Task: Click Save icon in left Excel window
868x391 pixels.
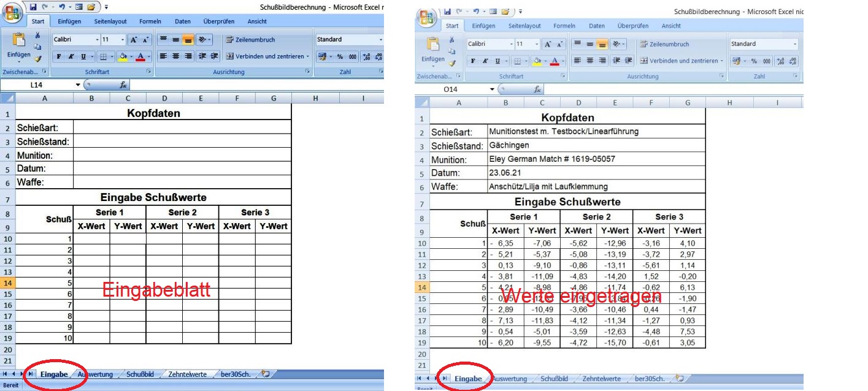Action: point(33,7)
